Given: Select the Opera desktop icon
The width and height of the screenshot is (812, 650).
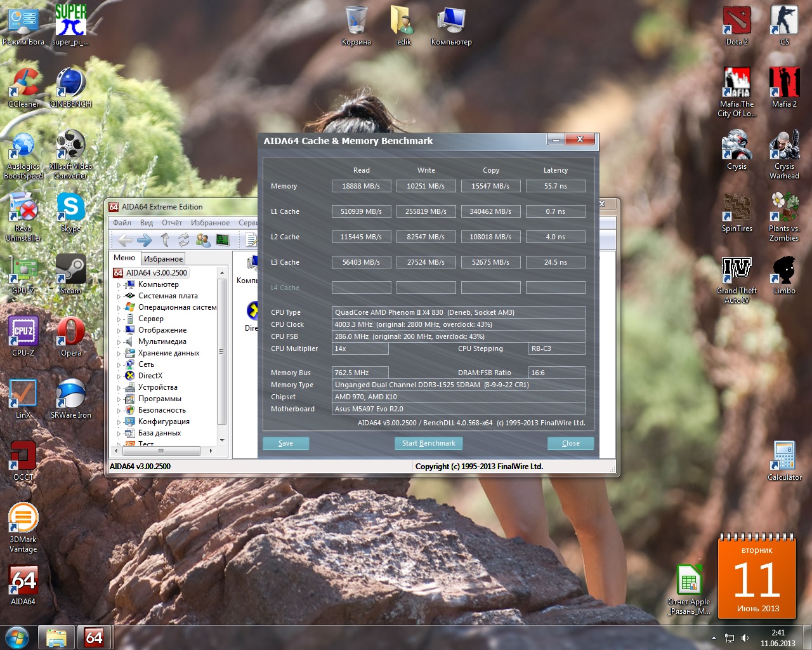Looking at the screenshot, I should 70,336.
